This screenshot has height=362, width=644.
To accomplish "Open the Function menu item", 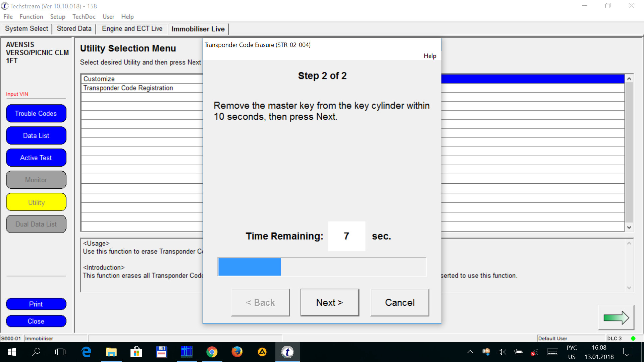I will (x=30, y=16).
